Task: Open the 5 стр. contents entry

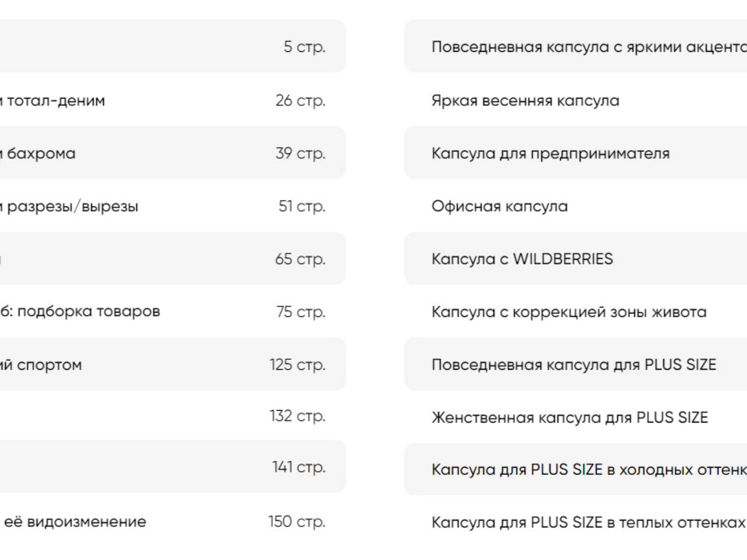Action: (304, 47)
